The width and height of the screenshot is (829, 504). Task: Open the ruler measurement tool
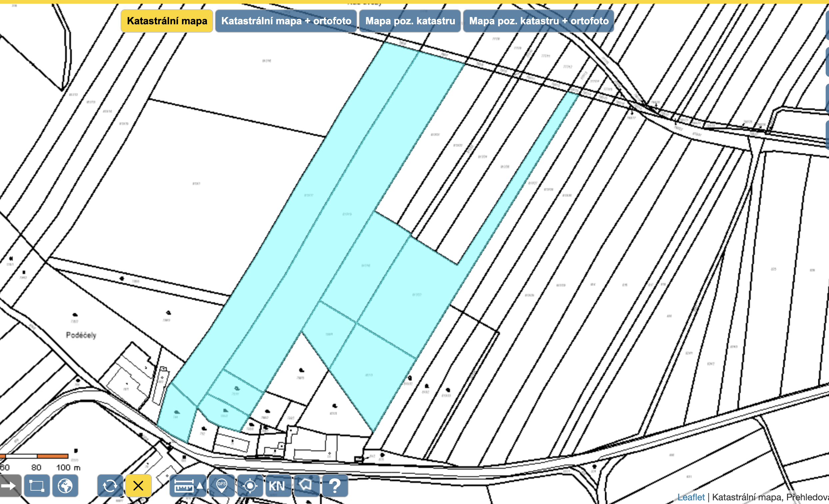point(188,486)
